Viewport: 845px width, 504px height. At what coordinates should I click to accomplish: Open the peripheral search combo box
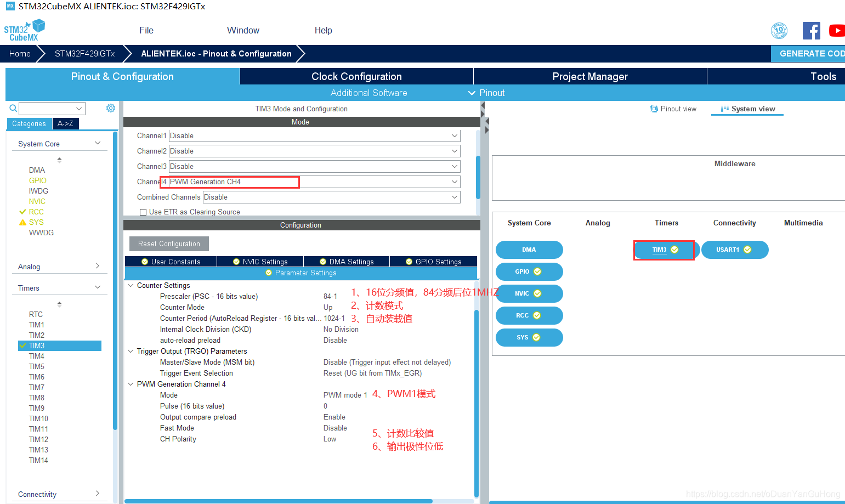(52, 108)
